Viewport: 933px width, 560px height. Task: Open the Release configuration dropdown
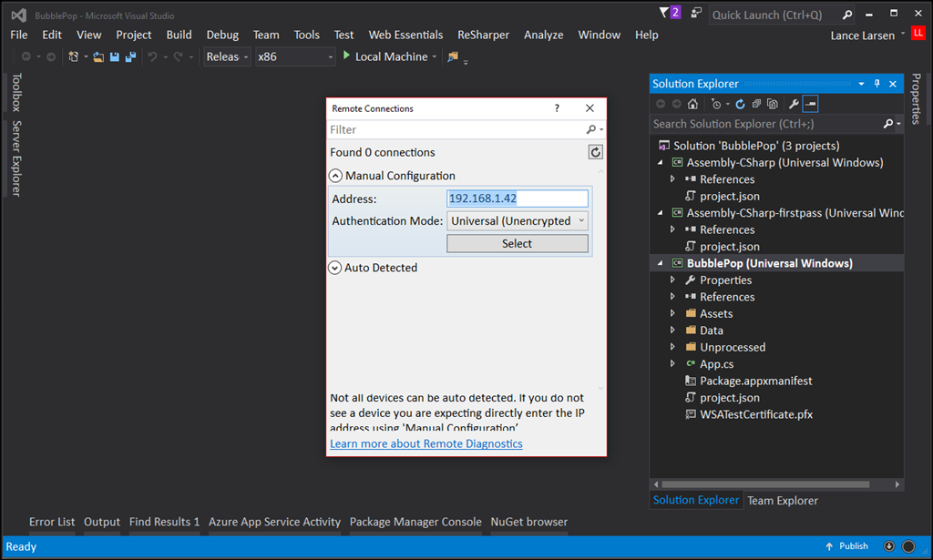227,56
